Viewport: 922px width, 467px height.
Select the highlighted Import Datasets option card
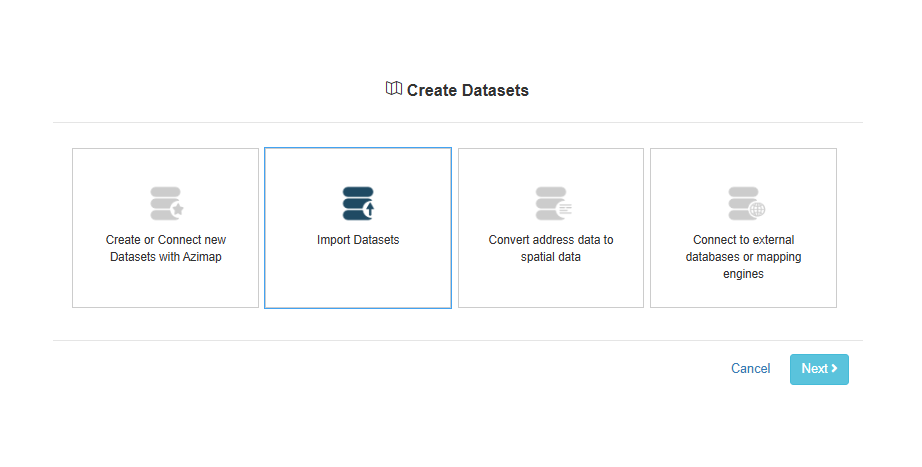pos(358,228)
